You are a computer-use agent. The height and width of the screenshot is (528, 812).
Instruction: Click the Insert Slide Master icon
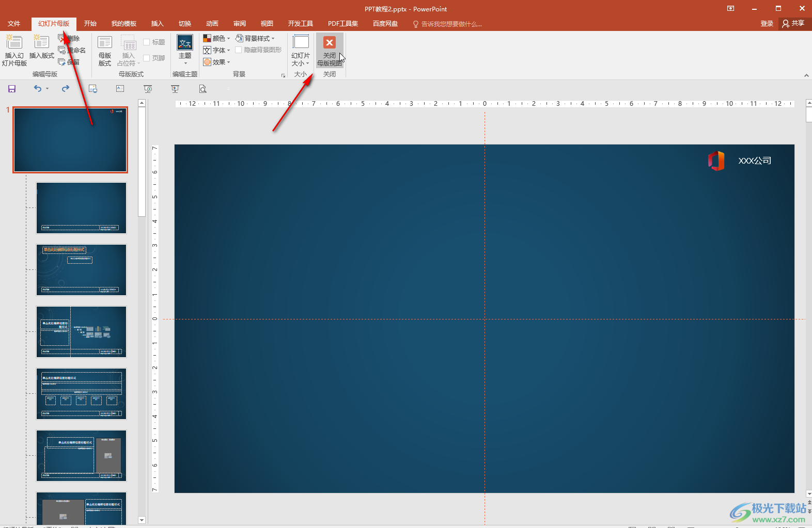point(14,42)
